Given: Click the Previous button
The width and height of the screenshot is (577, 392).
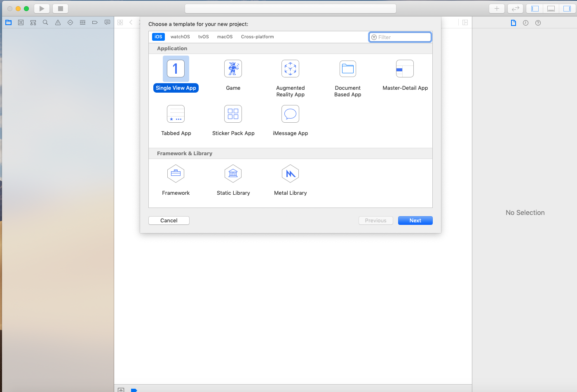Looking at the screenshot, I should click(376, 221).
